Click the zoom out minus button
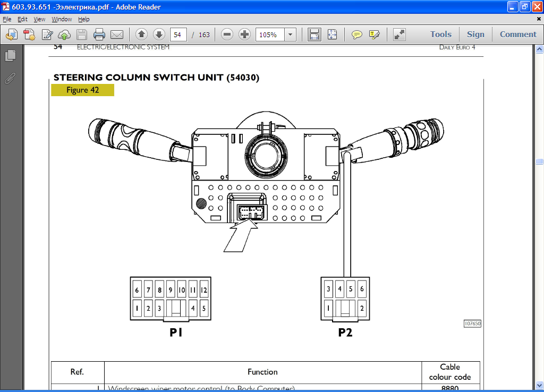The height and width of the screenshot is (392, 544). click(227, 35)
